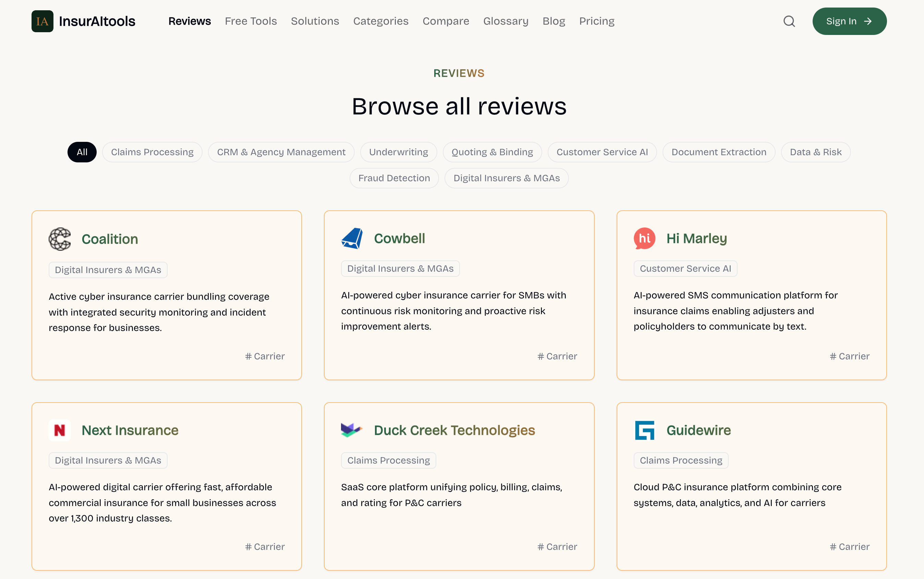Click Duck Creek's Claims Processing tag
The width and height of the screenshot is (924, 579).
(x=388, y=460)
